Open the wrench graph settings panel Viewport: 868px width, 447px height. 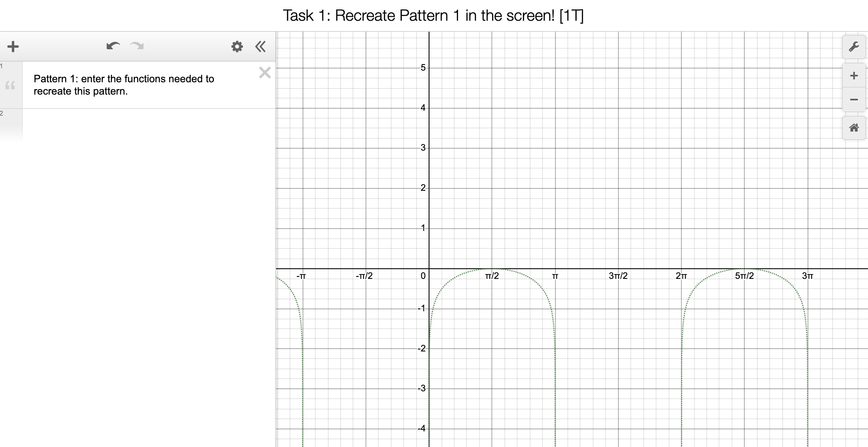click(853, 47)
